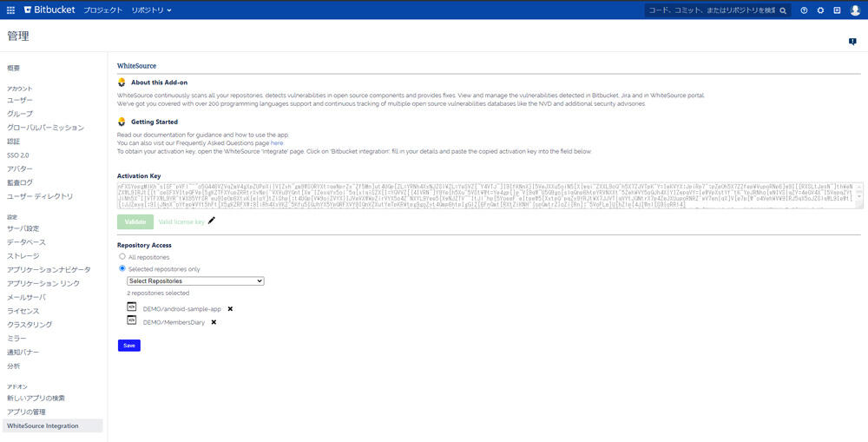
Task: Click the WhiteSource section heading
Action: (x=137, y=66)
